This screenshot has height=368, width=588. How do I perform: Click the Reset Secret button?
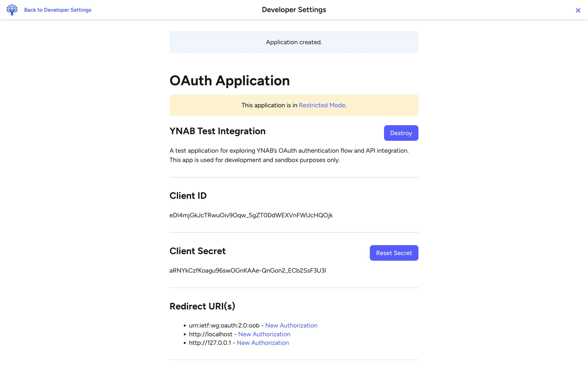[394, 253]
